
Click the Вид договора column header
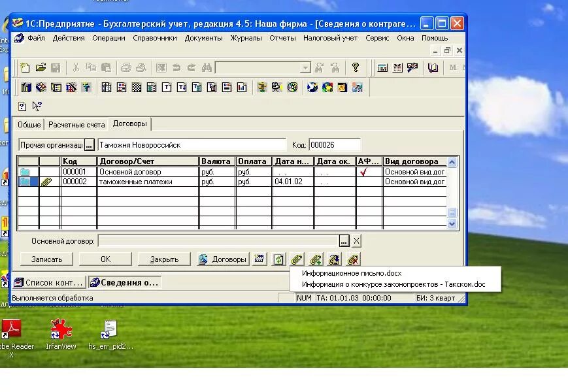click(x=414, y=161)
